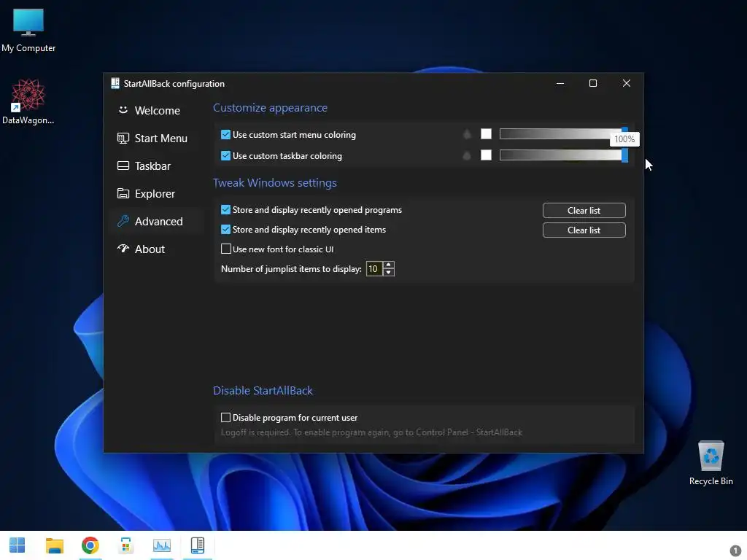Disable Store and display recently opened programs

tap(226, 210)
